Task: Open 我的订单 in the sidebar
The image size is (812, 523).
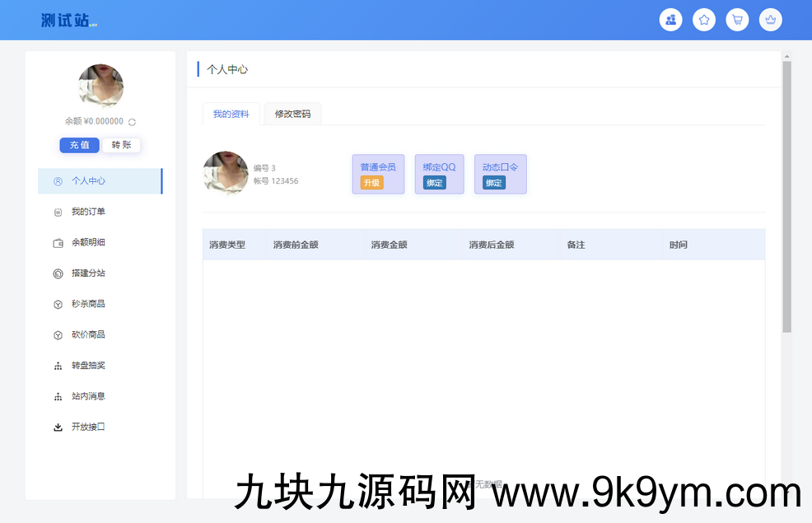Action: coord(88,212)
